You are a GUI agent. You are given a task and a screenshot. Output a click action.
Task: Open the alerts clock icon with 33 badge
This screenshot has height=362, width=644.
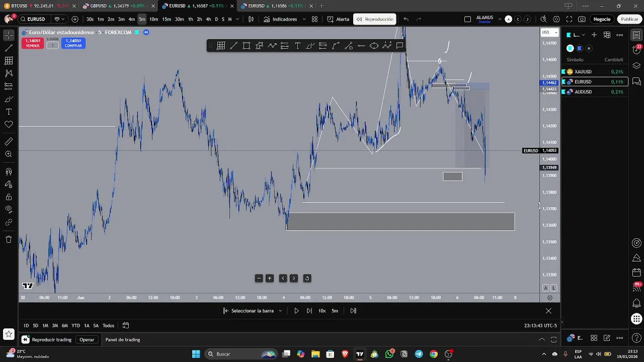click(636, 50)
